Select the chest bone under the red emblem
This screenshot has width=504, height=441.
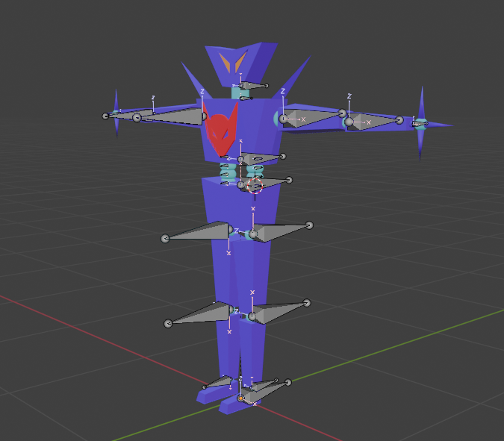click(262, 158)
